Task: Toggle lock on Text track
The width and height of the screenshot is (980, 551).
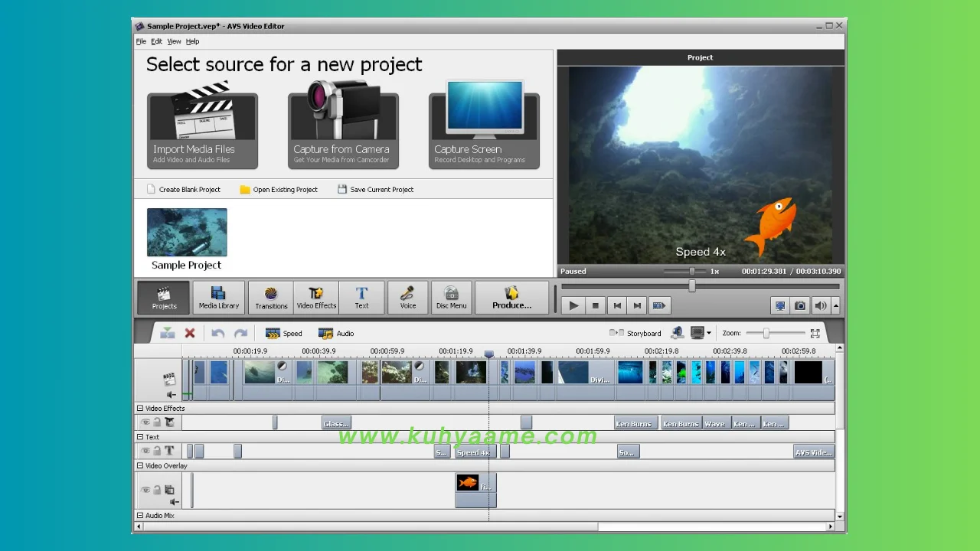Action: tap(157, 451)
